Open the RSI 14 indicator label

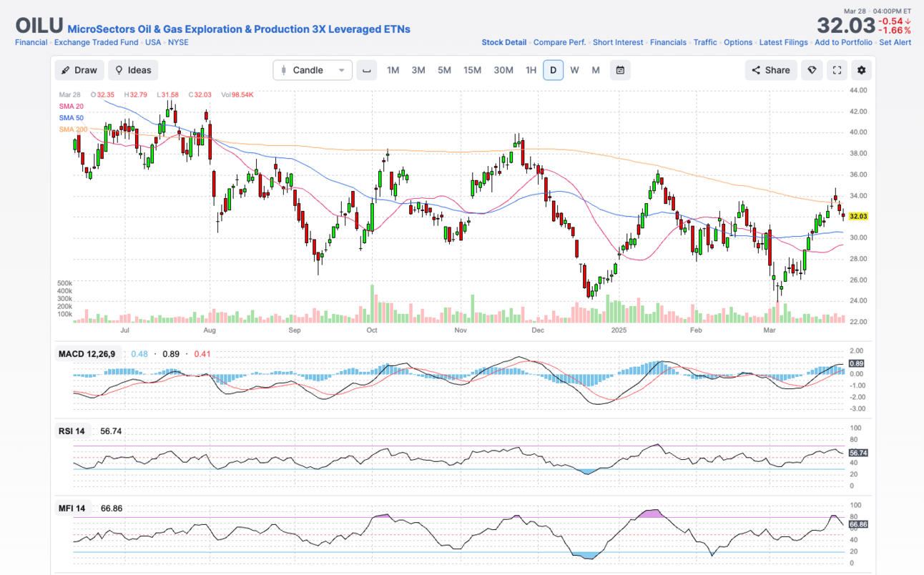click(x=72, y=431)
